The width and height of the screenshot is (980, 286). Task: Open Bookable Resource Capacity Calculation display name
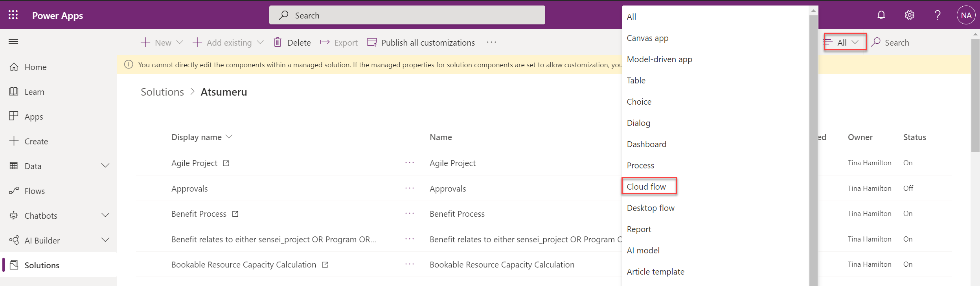click(244, 264)
